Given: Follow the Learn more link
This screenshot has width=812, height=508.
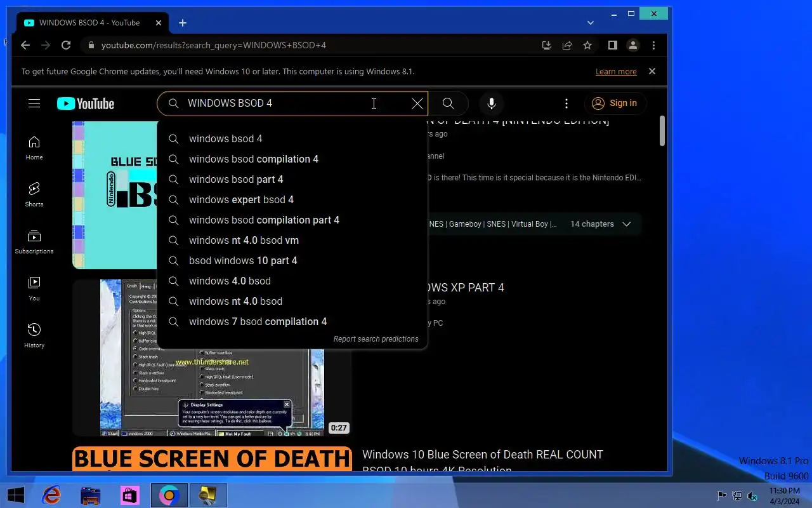Looking at the screenshot, I should pyautogui.click(x=616, y=72).
